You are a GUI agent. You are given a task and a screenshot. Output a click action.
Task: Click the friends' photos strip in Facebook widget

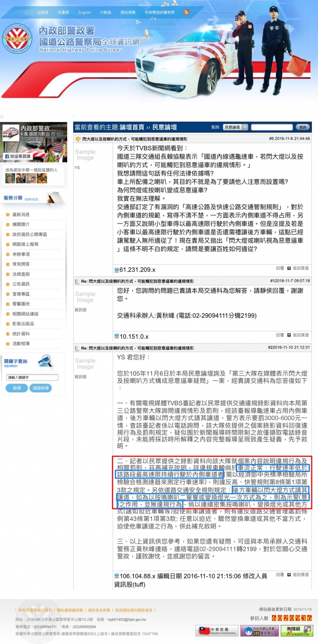click(26, 178)
